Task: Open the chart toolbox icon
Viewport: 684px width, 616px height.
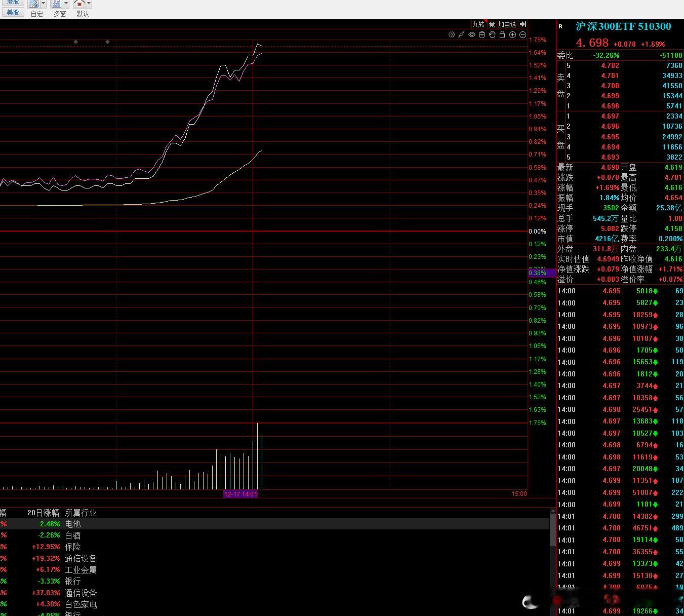Action: pos(482,34)
